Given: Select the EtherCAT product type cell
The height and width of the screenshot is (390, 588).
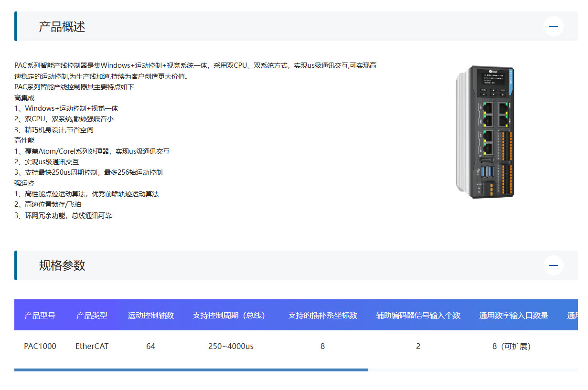Looking at the screenshot, I should (92, 346).
